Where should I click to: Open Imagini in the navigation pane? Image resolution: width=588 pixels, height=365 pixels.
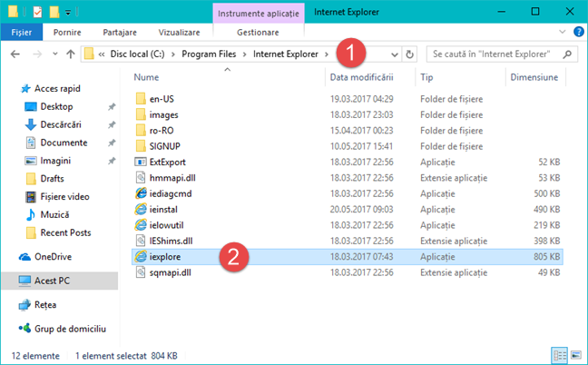pos(55,161)
